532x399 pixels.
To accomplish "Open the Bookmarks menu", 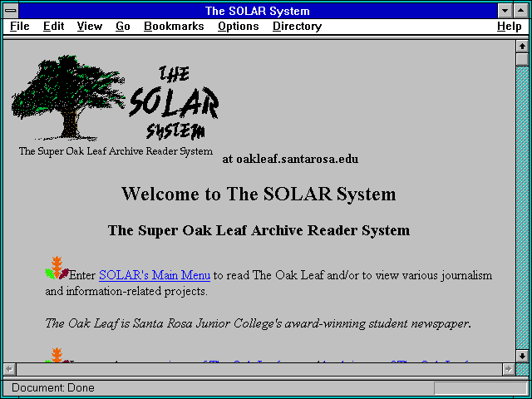I will (174, 27).
